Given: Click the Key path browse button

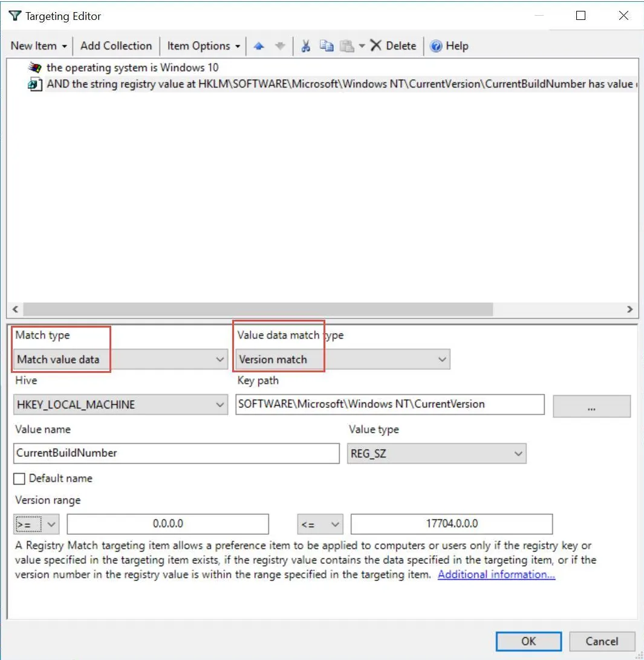Looking at the screenshot, I should coord(591,406).
